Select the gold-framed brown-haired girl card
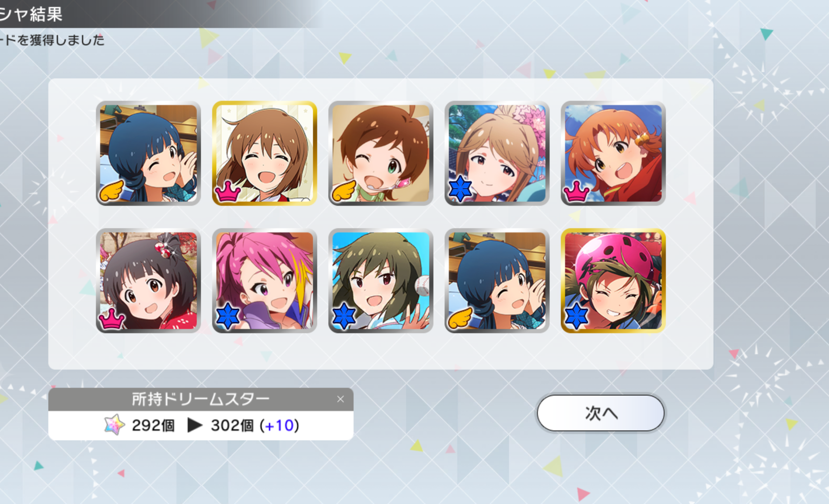829x504 pixels. (265, 153)
